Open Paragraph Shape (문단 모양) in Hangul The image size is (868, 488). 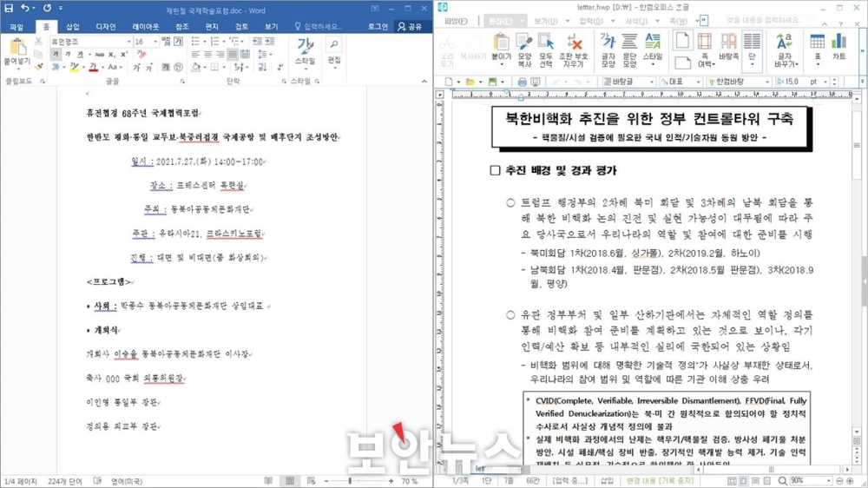629,49
